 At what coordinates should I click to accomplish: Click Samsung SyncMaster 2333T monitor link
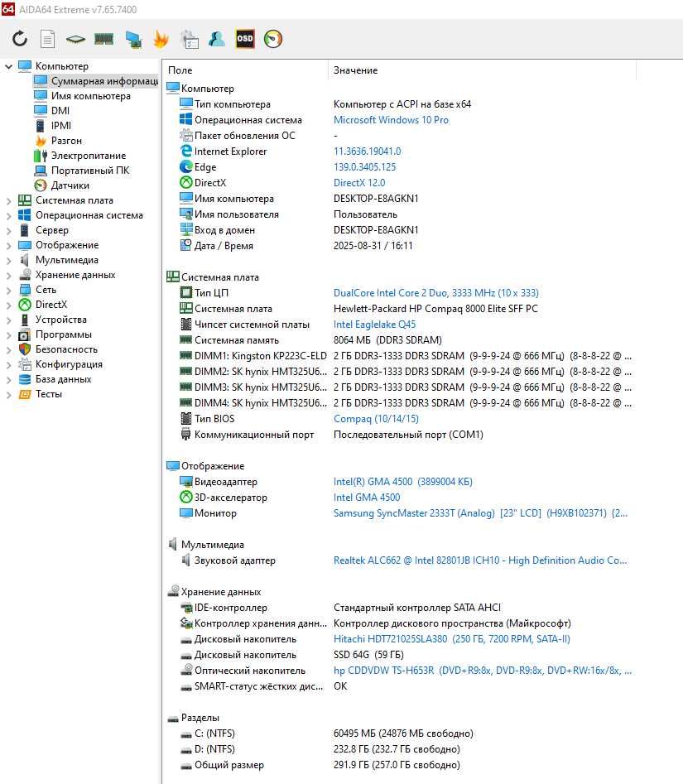coord(480,513)
